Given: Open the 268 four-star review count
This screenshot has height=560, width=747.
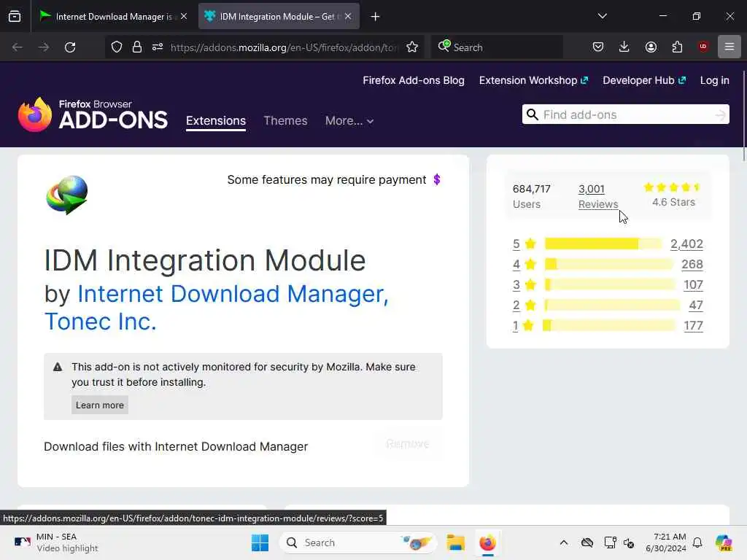Looking at the screenshot, I should [692, 264].
